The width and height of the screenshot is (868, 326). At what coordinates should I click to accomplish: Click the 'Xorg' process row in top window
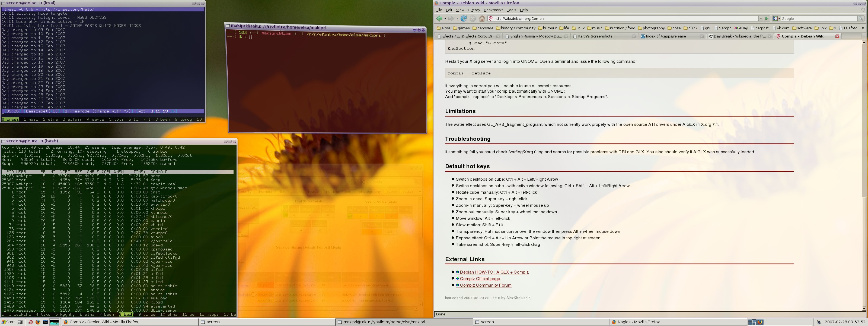point(118,180)
